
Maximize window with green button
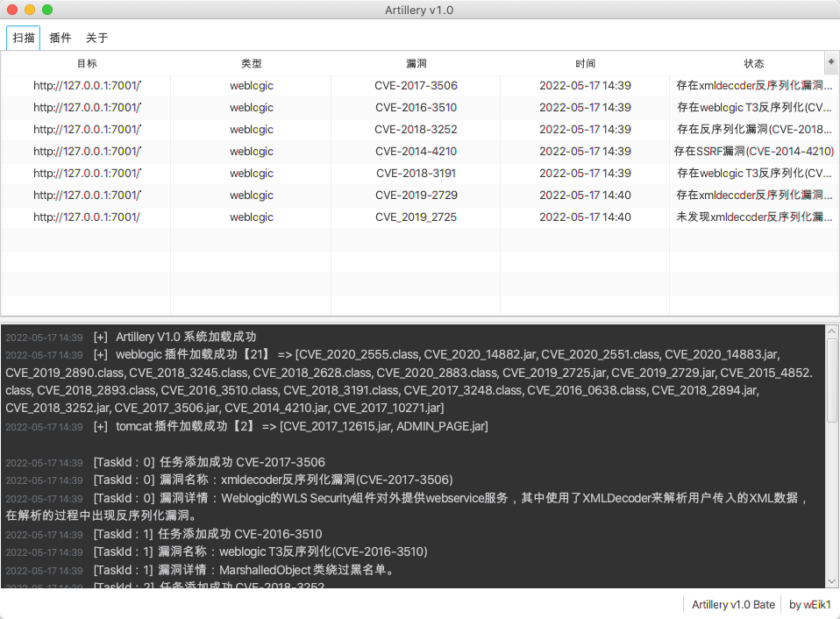[x=47, y=10]
